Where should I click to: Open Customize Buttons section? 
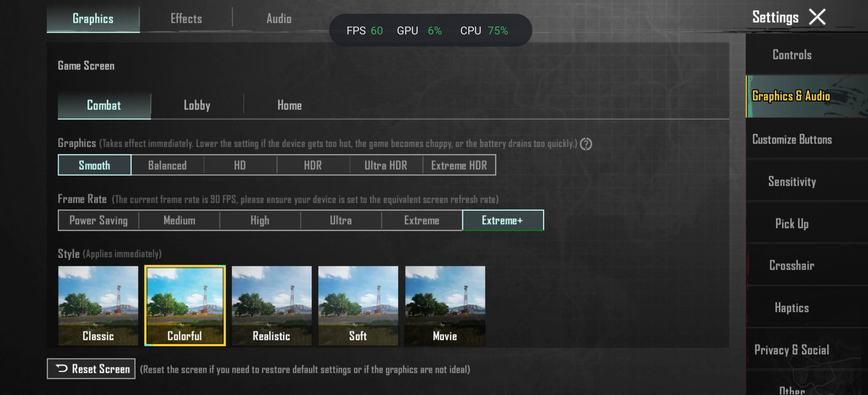tap(792, 139)
